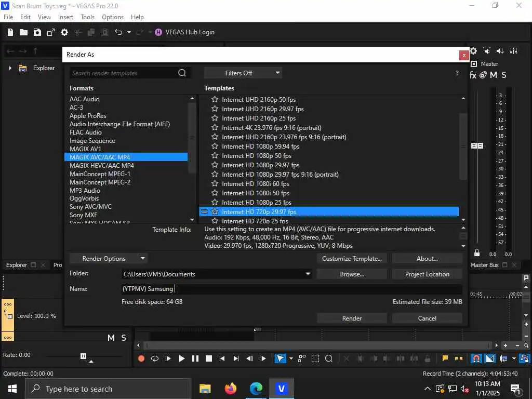The height and width of the screenshot is (399, 532).
Task: Open the Filters Off dropdown
Action: point(243,73)
